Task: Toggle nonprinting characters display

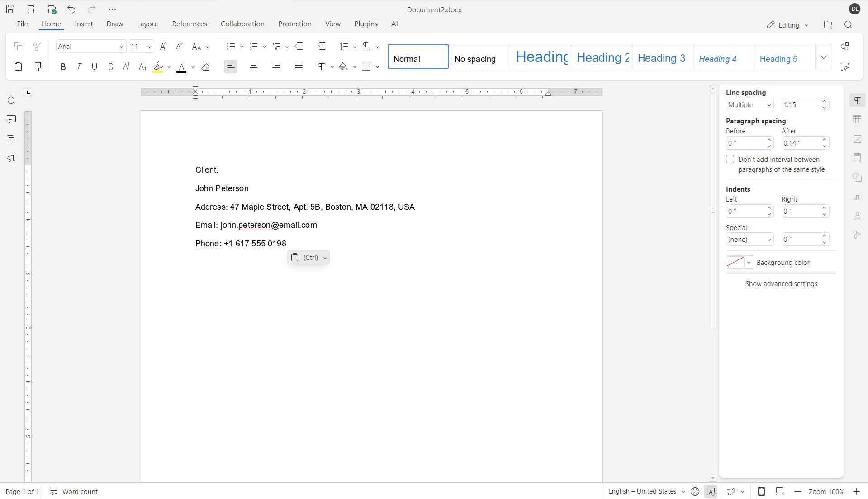Action: point(321,66)
